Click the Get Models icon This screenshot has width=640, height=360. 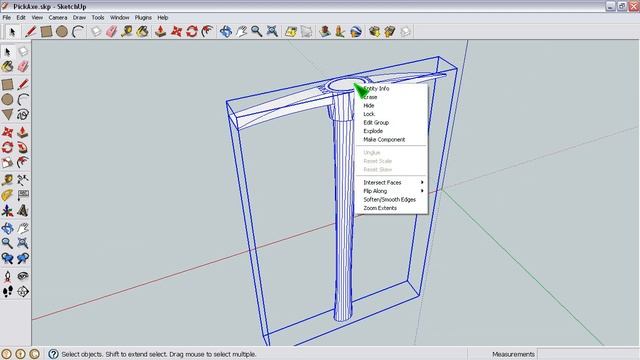pos(374,31)
